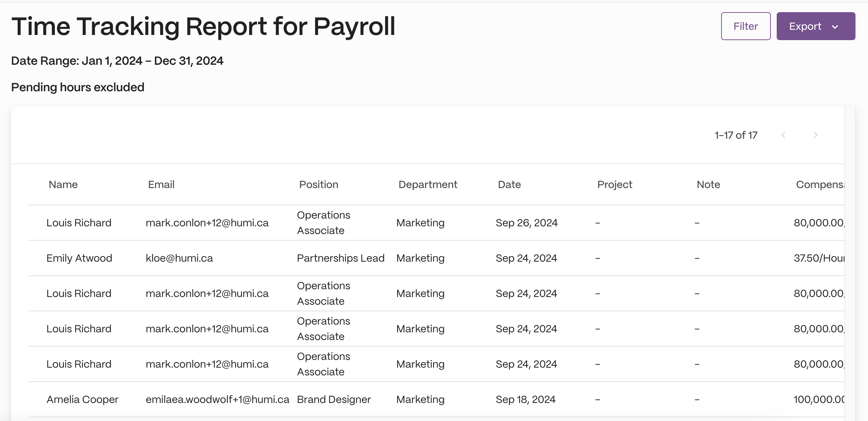Click the 100,000.00 compensation cell
Image resolution: width=868 pixels, height=421 pixels.
click(x=819, y=399)
